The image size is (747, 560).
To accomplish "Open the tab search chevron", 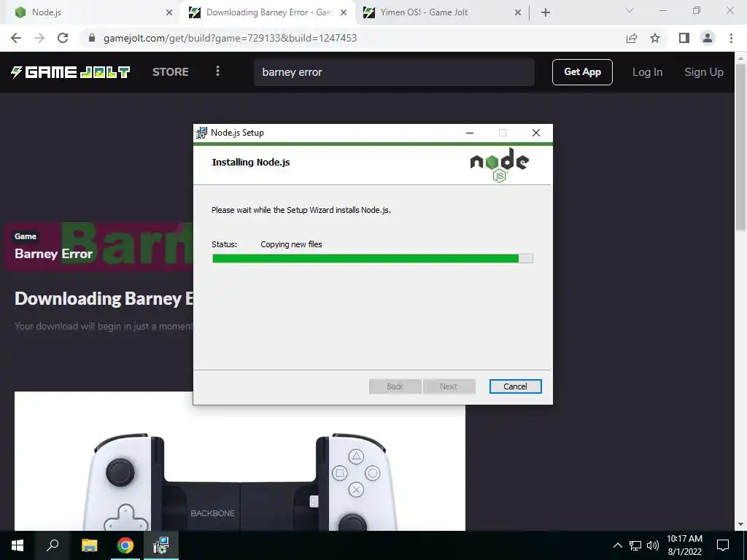I will (630, 10).
